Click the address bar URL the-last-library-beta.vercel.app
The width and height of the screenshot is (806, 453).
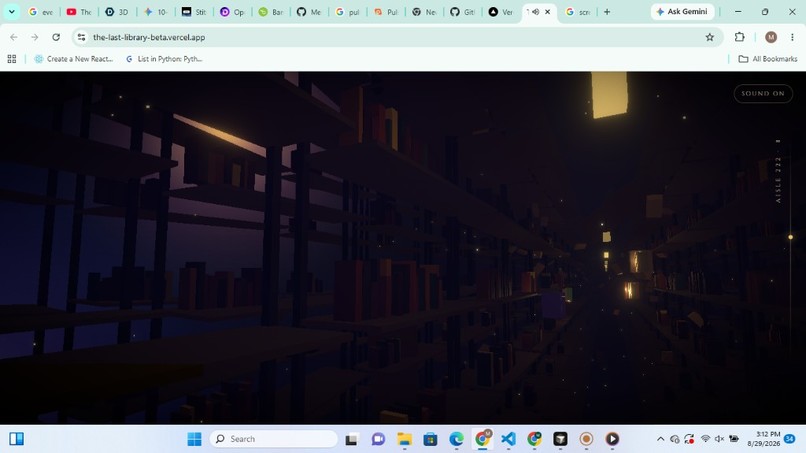tap(149, 37)
